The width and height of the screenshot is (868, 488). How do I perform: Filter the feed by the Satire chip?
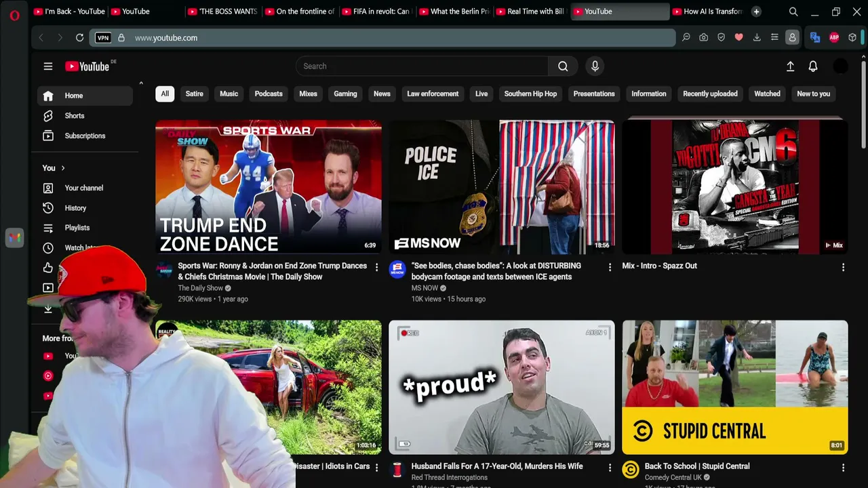pyautogui.click(x=195, y=94)
